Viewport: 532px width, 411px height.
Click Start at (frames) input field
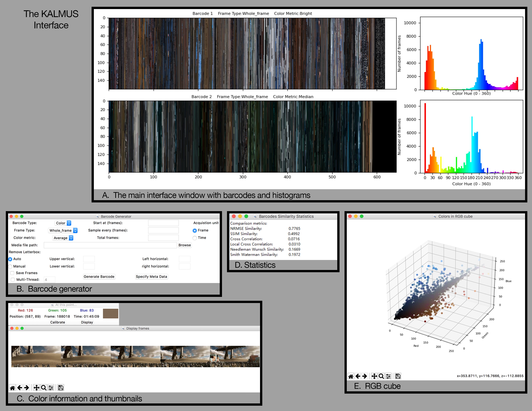click(163, 223)
